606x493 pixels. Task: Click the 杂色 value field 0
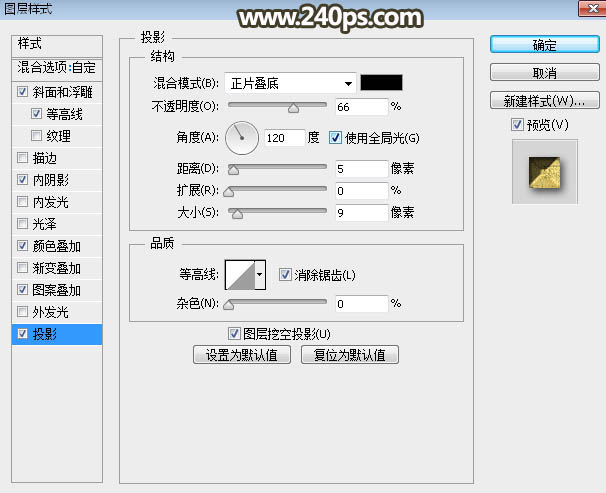pyautogui.click(x=361, y=304)
